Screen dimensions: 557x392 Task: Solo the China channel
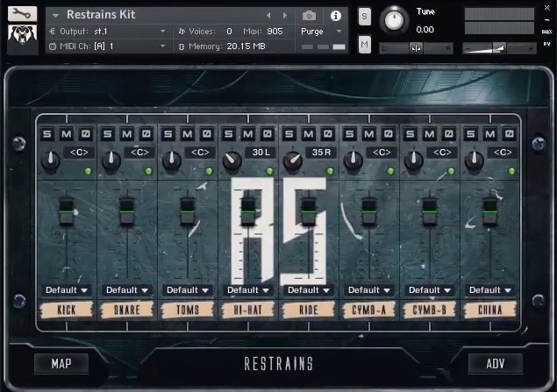click(x=471, y=134)
